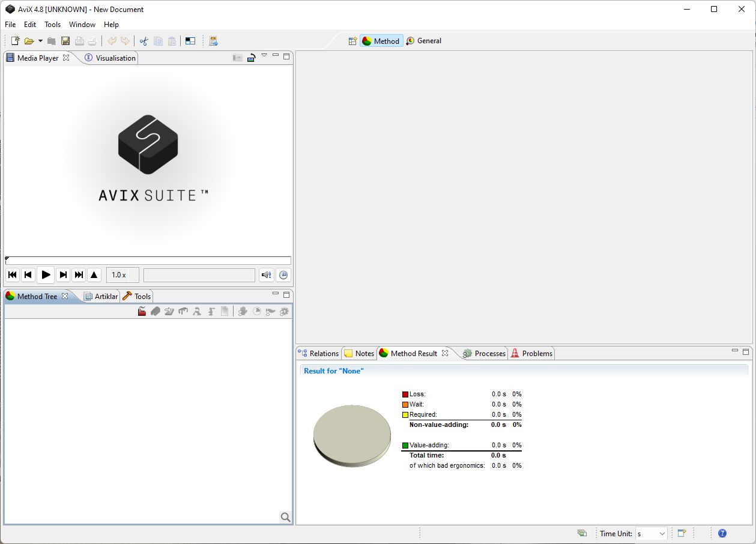
Task: Open the Time Unit dropdown
Action: click(652, 533)
